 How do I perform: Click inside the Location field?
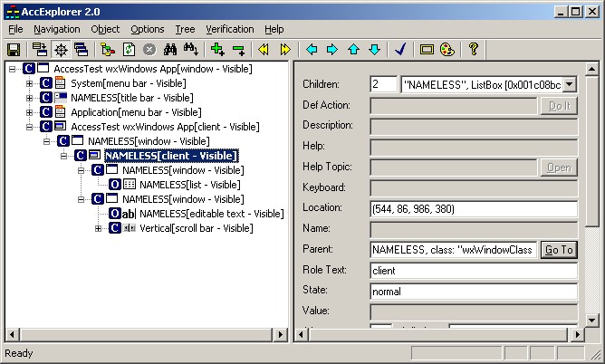[x=473, y=209]
